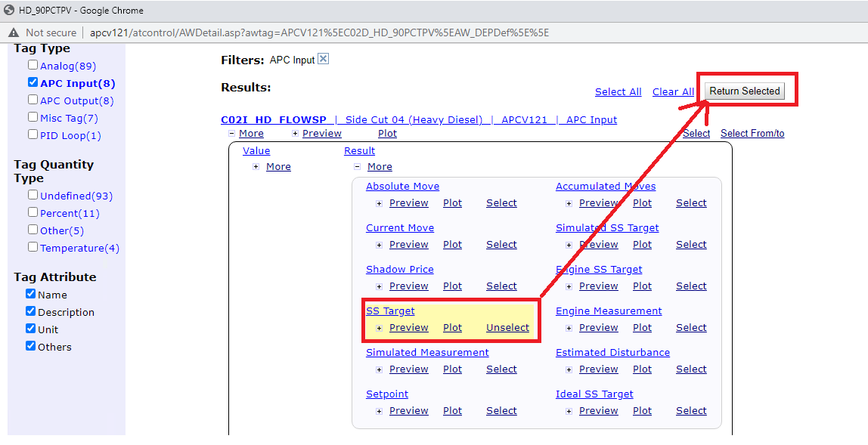Collapse the More section under Result
Viewport: 868px width, 445px height.
coord(358,167)
